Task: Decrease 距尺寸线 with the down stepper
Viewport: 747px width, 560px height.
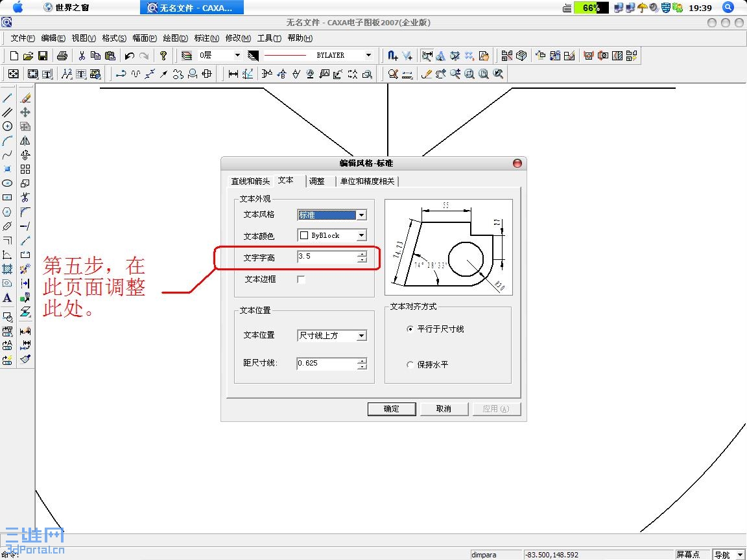Action: [x=362, y=367]
